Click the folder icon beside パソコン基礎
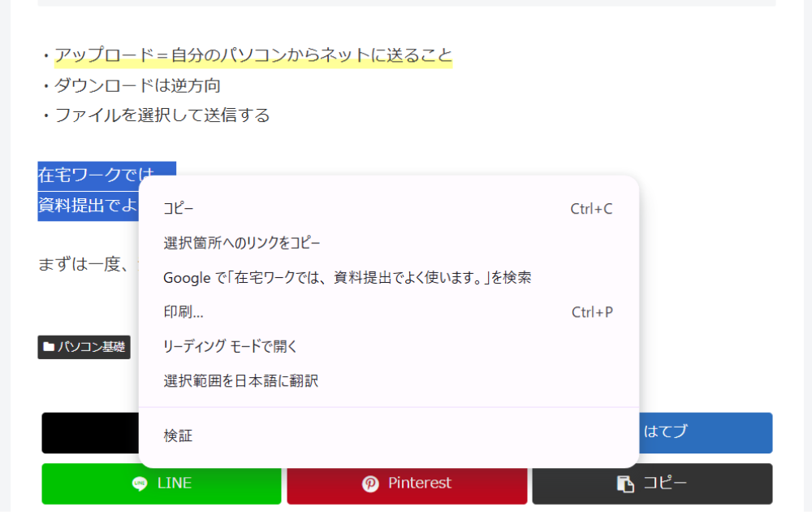This screenshot has height=512, width=812. point(49,347)
